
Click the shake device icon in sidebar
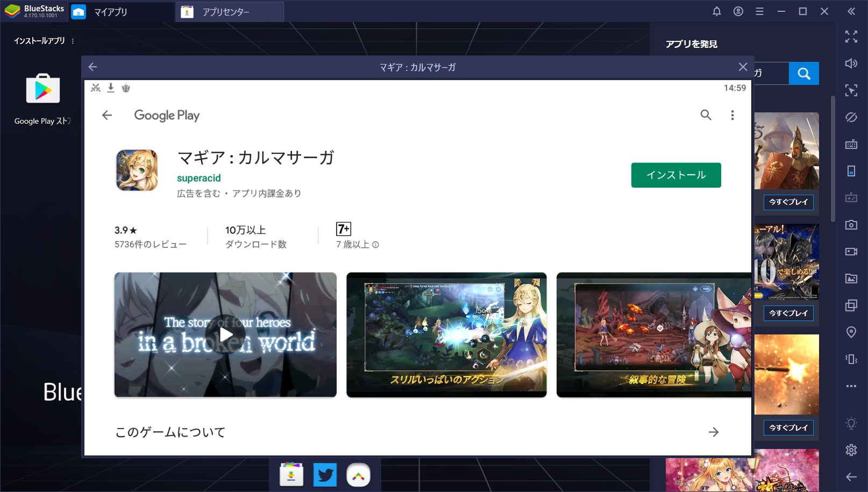[851, 359]
